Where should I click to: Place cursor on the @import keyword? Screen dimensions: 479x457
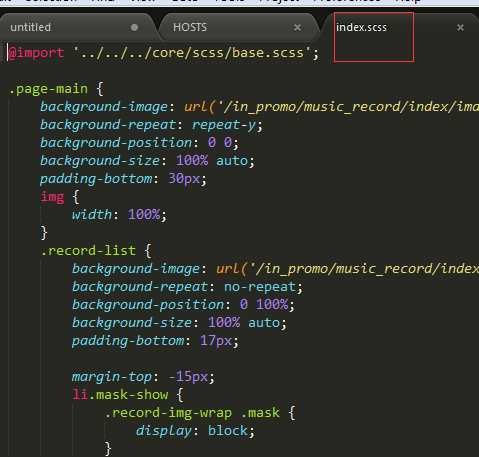(36, 53)
